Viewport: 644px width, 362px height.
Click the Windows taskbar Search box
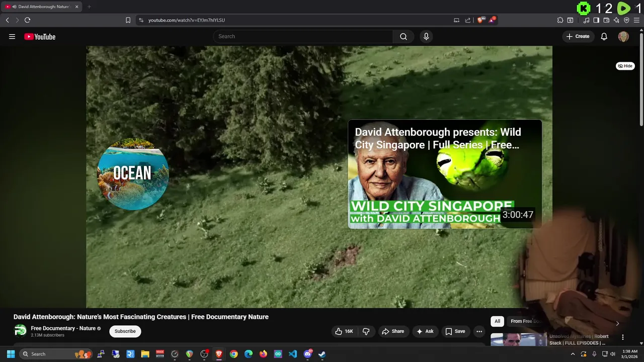(x=56, y=354)
